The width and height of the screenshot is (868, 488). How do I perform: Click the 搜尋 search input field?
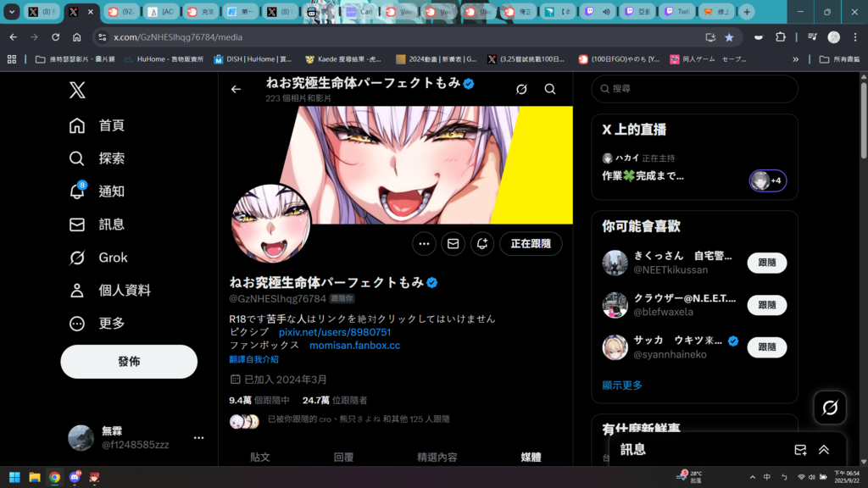pyautogui.click(x=695, y=89)
